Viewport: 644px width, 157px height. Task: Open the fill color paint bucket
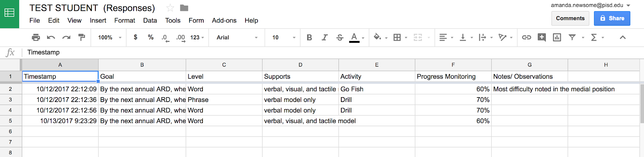point(377,37)
